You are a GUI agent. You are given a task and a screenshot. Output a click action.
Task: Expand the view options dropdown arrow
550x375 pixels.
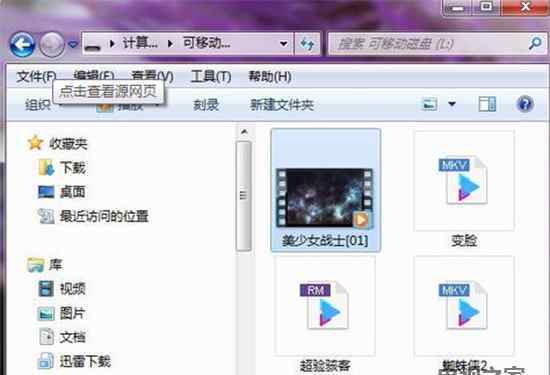(452, 104)
